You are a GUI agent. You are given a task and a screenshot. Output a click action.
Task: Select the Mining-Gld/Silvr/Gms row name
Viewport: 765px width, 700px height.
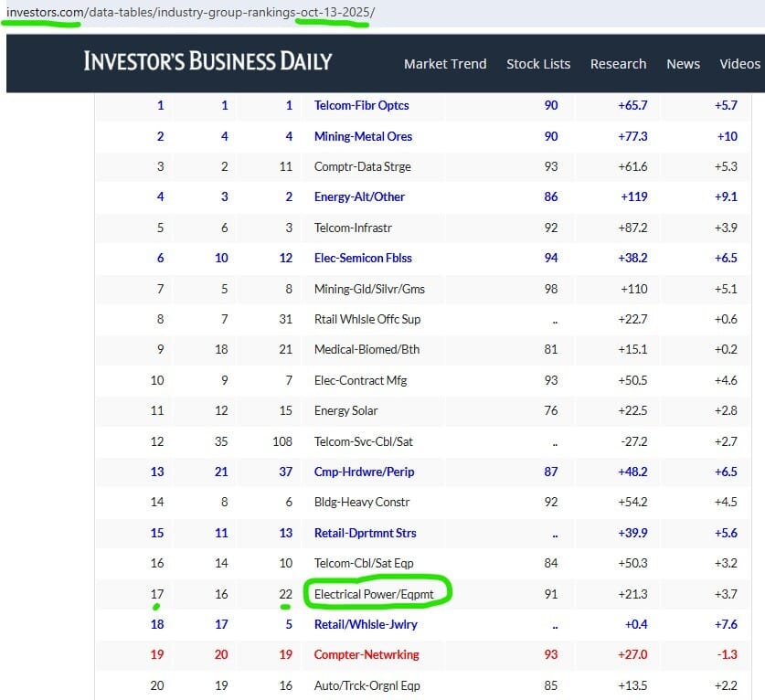pos(369,289)
